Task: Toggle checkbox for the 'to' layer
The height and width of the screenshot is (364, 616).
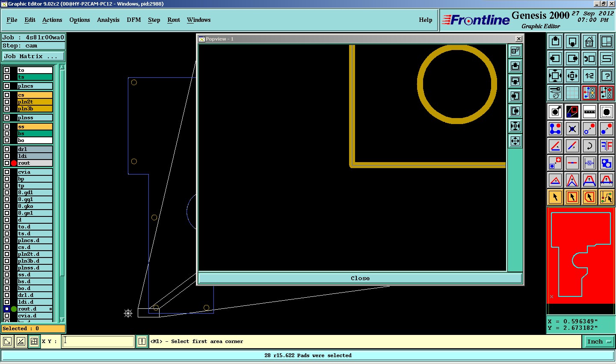Action: (7, 70)
